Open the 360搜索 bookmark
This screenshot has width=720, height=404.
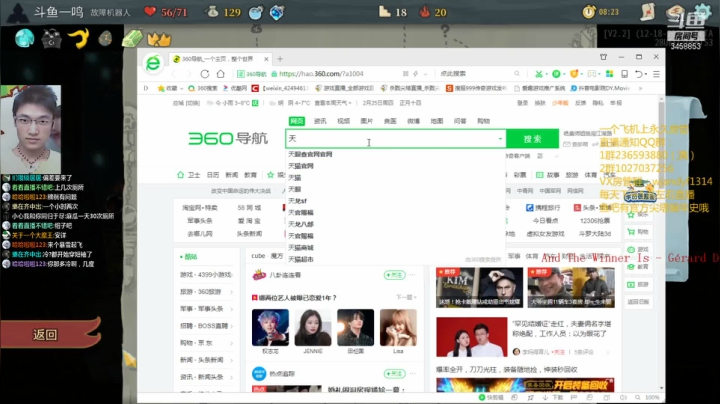[202, 88]
